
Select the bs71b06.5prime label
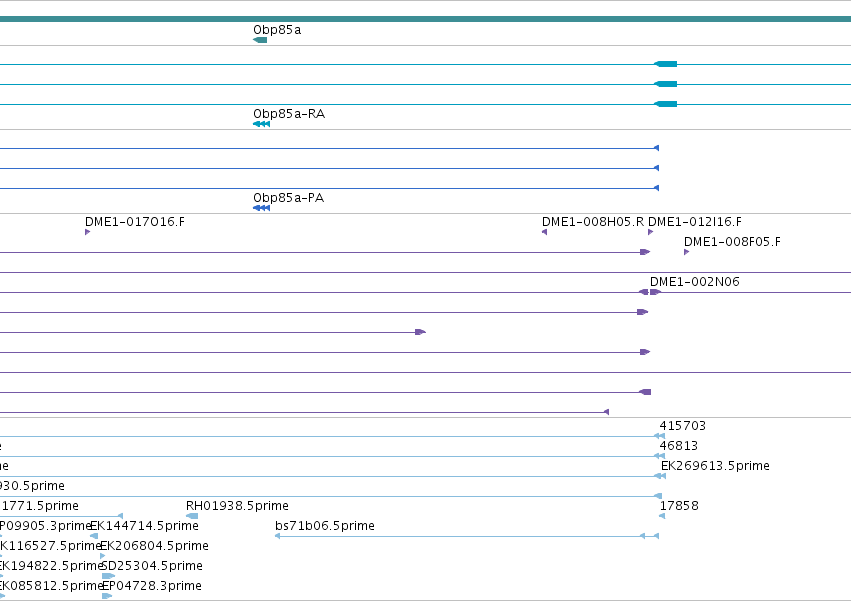point(325,526)
